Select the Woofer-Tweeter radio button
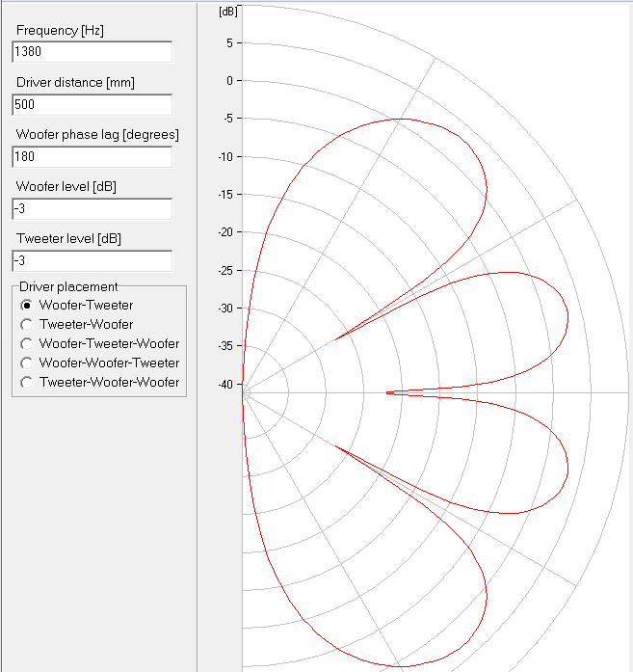633x672 pixels. [x=27, y=305]
